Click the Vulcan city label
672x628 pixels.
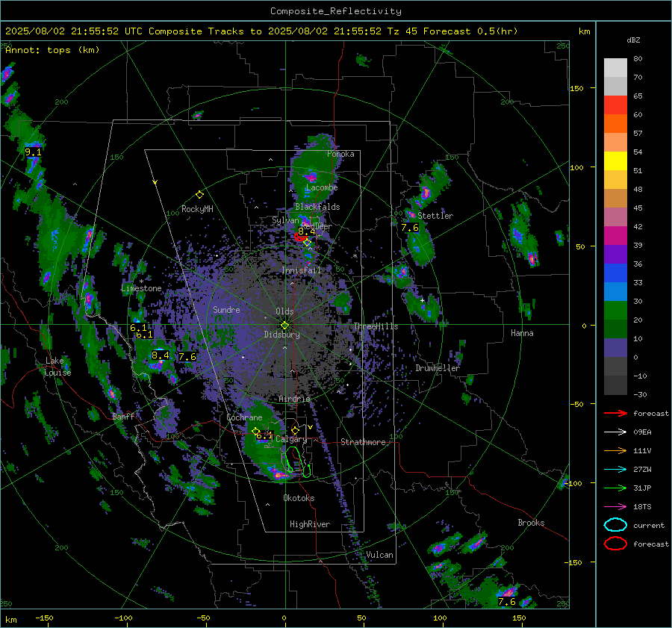coord(380,555)
